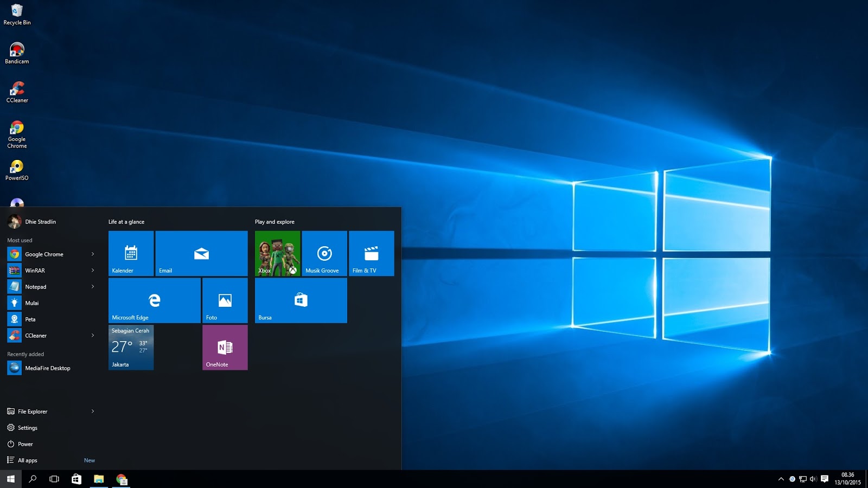Screen dimensions: 868x488
Task: Open File Explorer on taskbar
Action: click(x=99, y=479)
